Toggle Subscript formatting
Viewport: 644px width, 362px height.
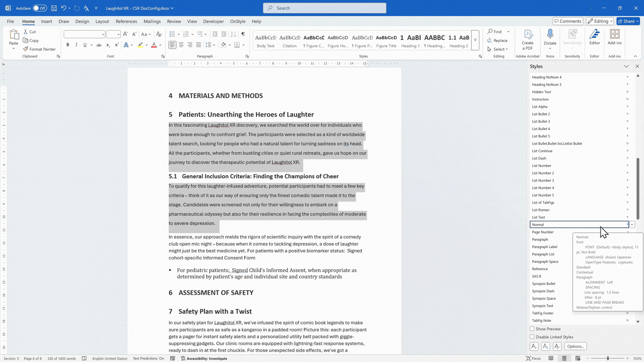(x=108, y=45)
